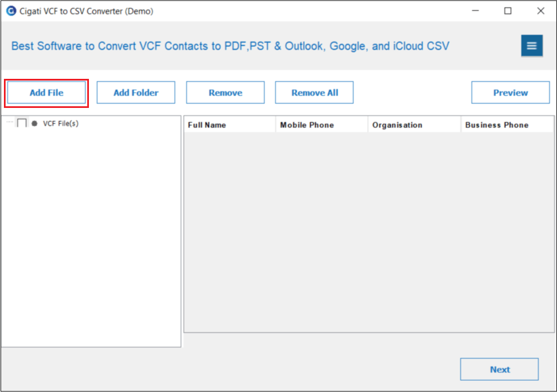Viewport: 557px width, 392px height.
Task: Proceed with the Next button
Action: [x=499, y=369]
